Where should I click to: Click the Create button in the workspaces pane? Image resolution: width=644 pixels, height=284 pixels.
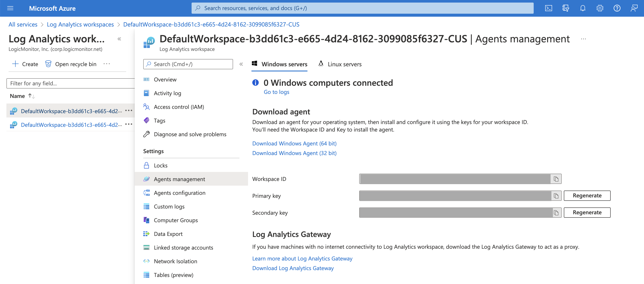pyautogui.click(x=25, y=64)
